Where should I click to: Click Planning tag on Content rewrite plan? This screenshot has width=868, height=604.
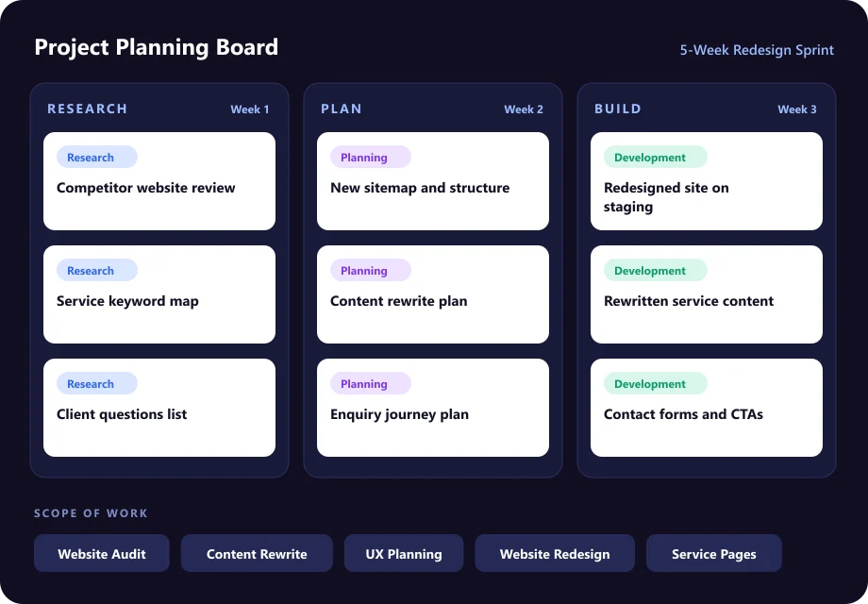click(x=371, y=270)
